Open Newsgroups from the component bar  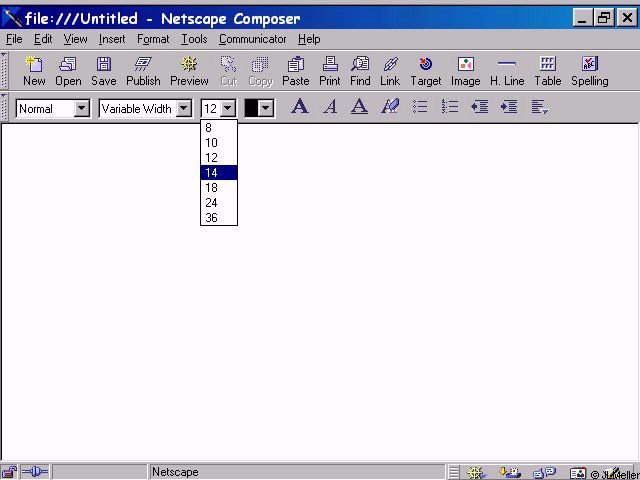coord(544,473)
